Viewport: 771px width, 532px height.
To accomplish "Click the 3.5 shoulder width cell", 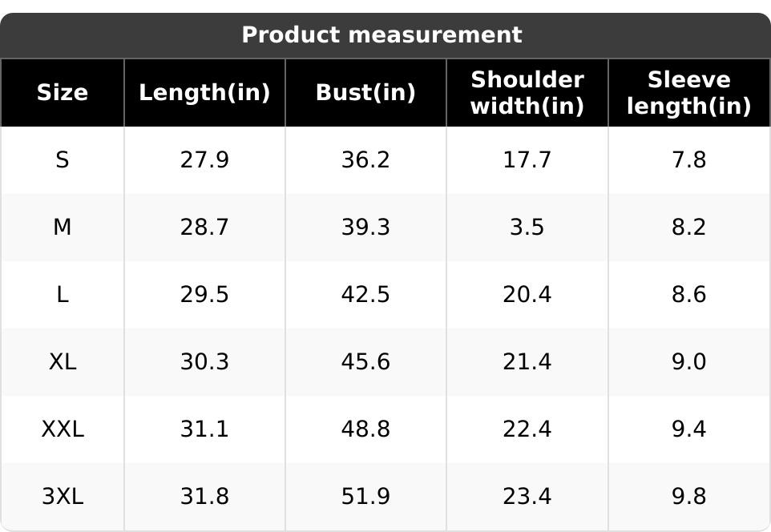I will tap(527, 228).
